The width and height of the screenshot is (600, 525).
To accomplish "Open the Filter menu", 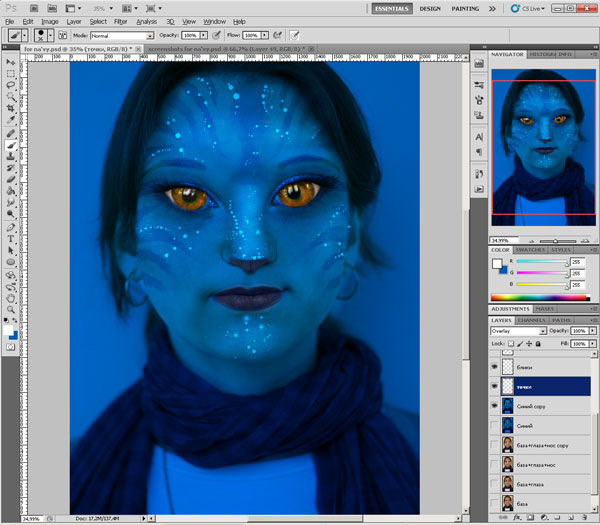I will pyautogui.click(x=120, y=21).
